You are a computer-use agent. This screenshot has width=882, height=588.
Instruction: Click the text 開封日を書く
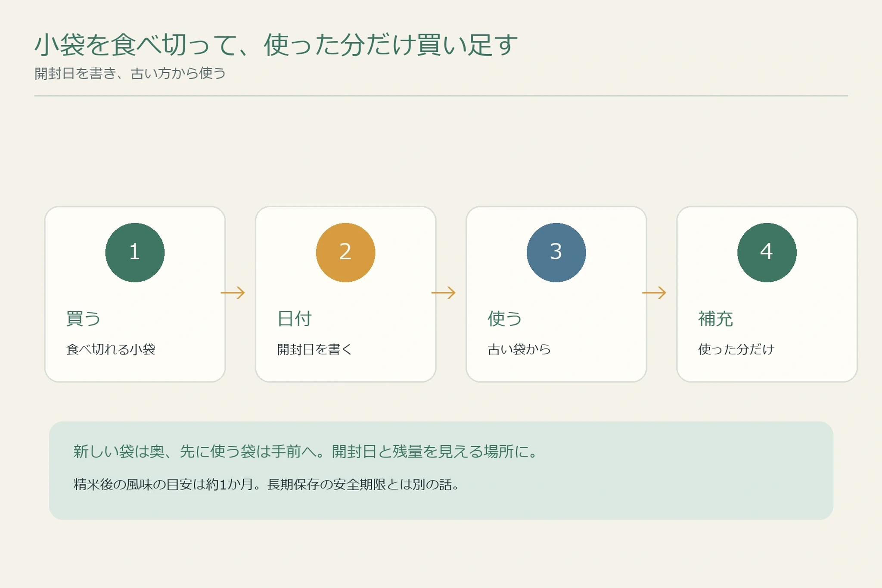[315, 349]
